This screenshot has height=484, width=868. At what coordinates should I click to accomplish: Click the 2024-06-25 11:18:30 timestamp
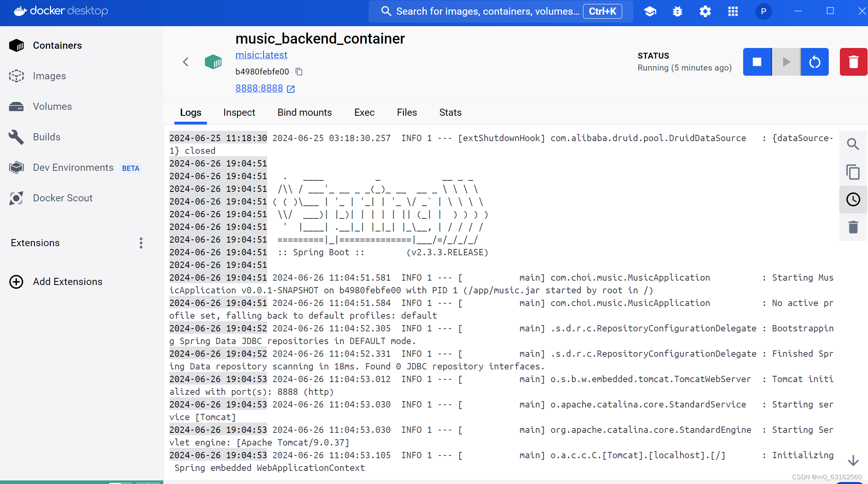click(x=218, y=138)
